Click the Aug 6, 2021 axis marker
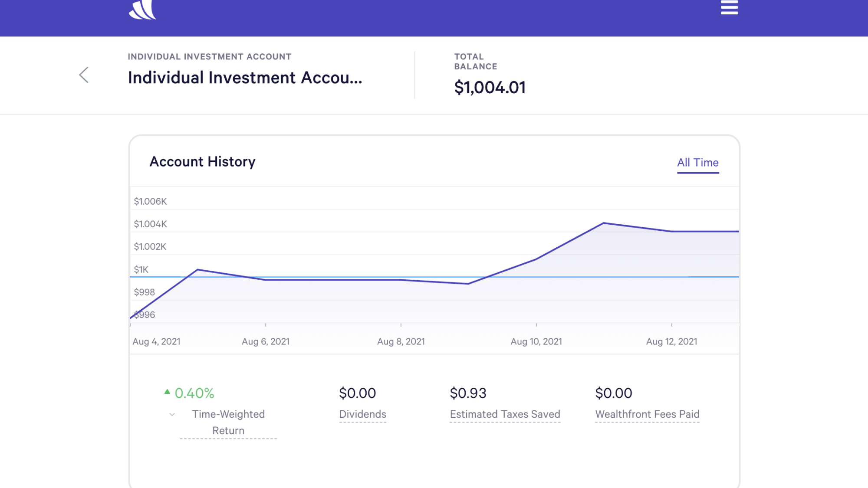This screenshot has height=488, width=868. [x=266, y=341]
